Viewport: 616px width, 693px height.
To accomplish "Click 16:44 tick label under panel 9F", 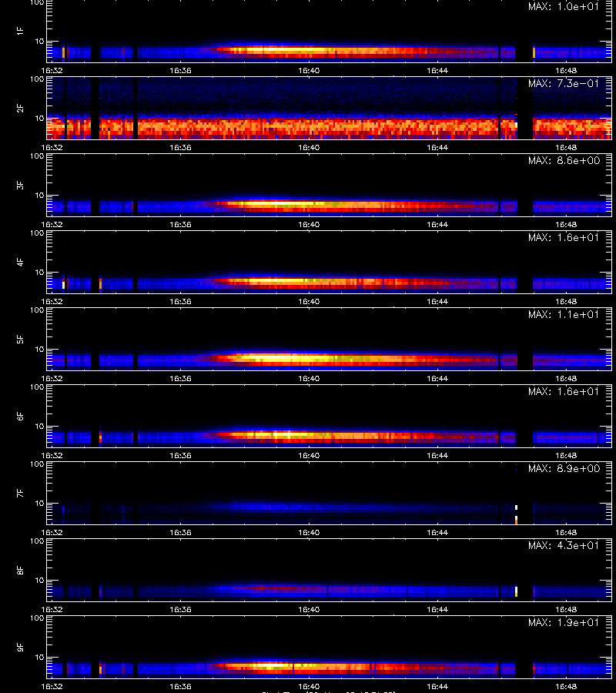I will pyautogui.click(x=437, y=687).
